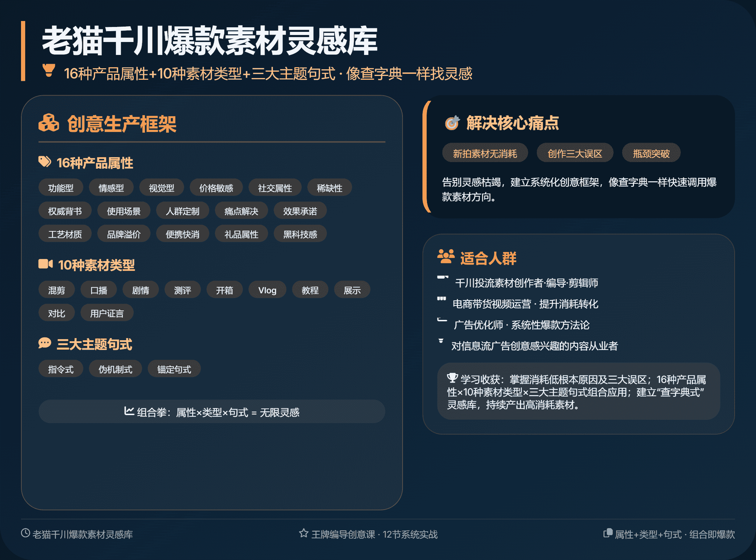Screen dimensions: 756x560
Task: Pick the 用户证言 material type tag
Action: coord(107,313)
